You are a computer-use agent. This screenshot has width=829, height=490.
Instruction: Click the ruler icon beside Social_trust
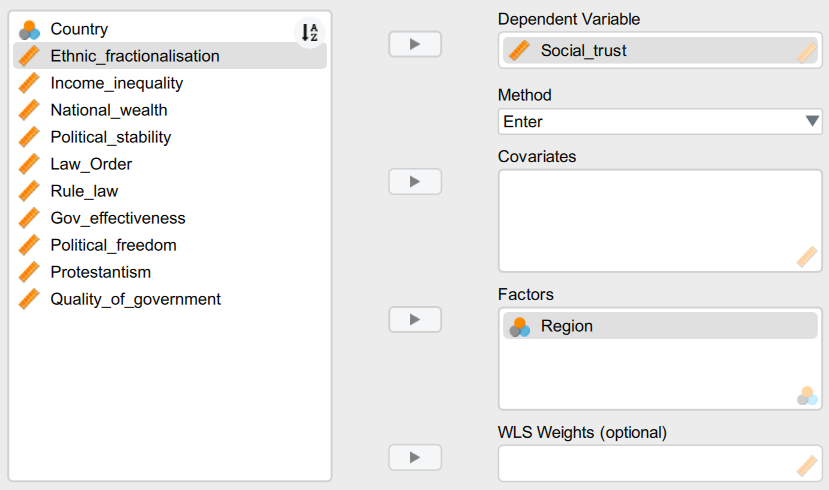pos(519,50)
